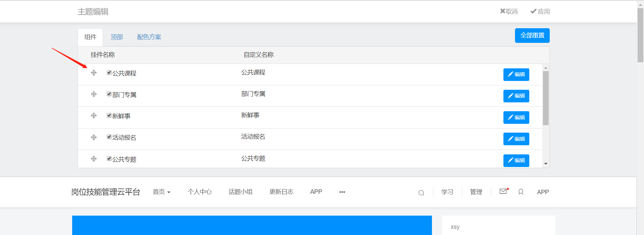Expand the 首页 dropdown menu
Image resolution: width=644 pixels, height=235 pixels.
(x=162, y=192)
